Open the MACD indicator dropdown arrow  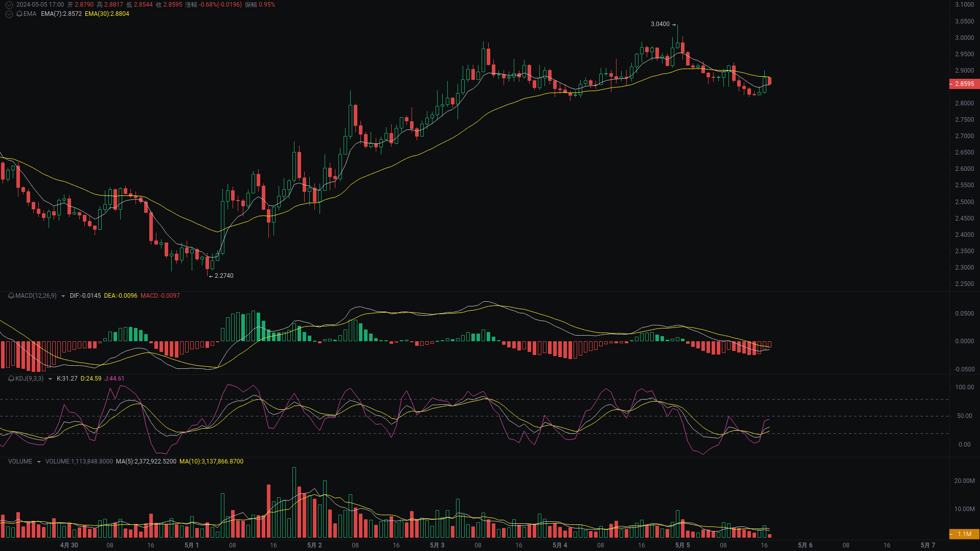click(x=62, y=296)
